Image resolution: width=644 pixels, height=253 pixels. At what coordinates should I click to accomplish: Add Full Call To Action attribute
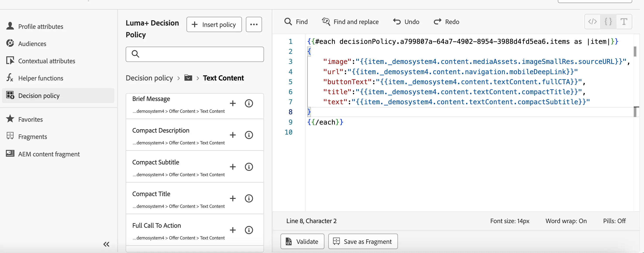pos(233,230)
